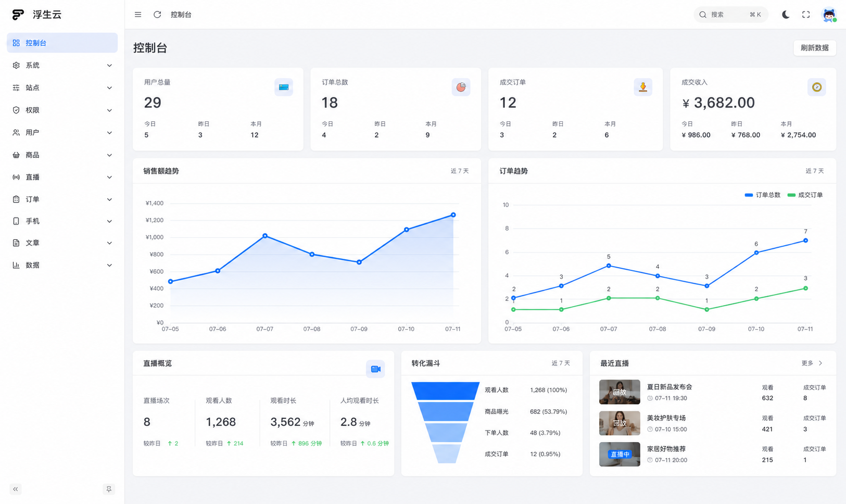Pin the sidebar using the pin icon
This screenshot has height=504, width=846.
click(x=109, y=489)
